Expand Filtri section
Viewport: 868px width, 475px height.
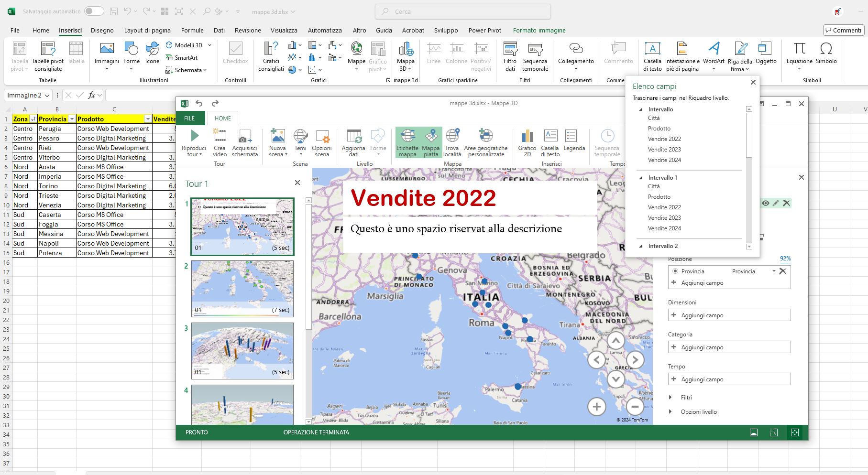click(670, 397)
